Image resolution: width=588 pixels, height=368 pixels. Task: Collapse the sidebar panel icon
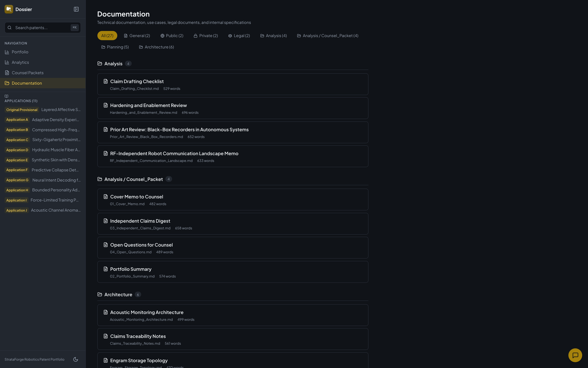(x=76, y=9)
